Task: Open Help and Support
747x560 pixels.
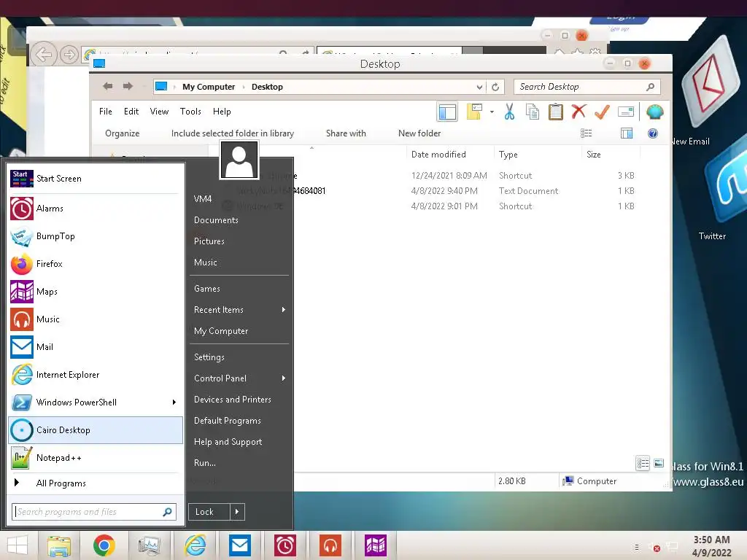Action: point(228,442)
